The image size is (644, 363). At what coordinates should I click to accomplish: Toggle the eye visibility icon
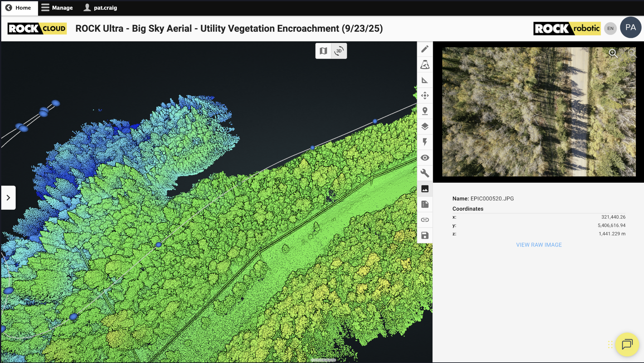(x=425, y=158)
